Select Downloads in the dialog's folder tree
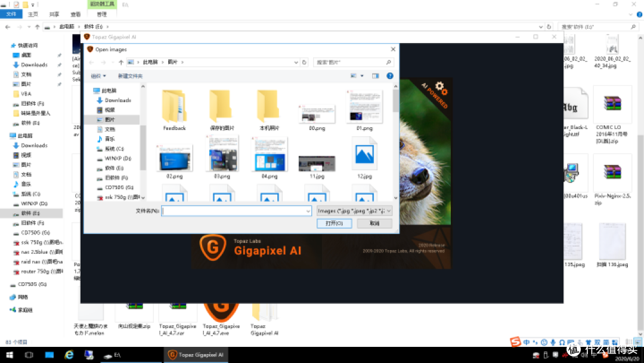This screenshot has width=644, height=363. click(118, 100)
